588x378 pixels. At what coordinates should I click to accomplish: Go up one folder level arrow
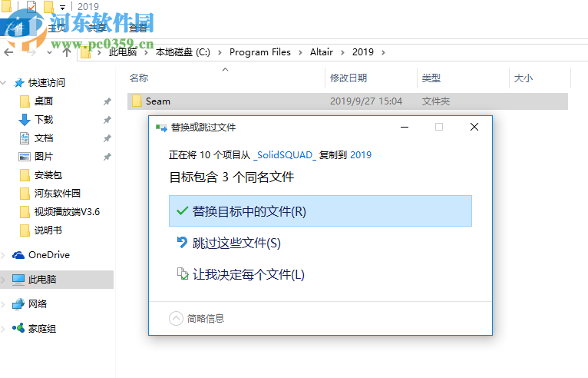(67, 52)
